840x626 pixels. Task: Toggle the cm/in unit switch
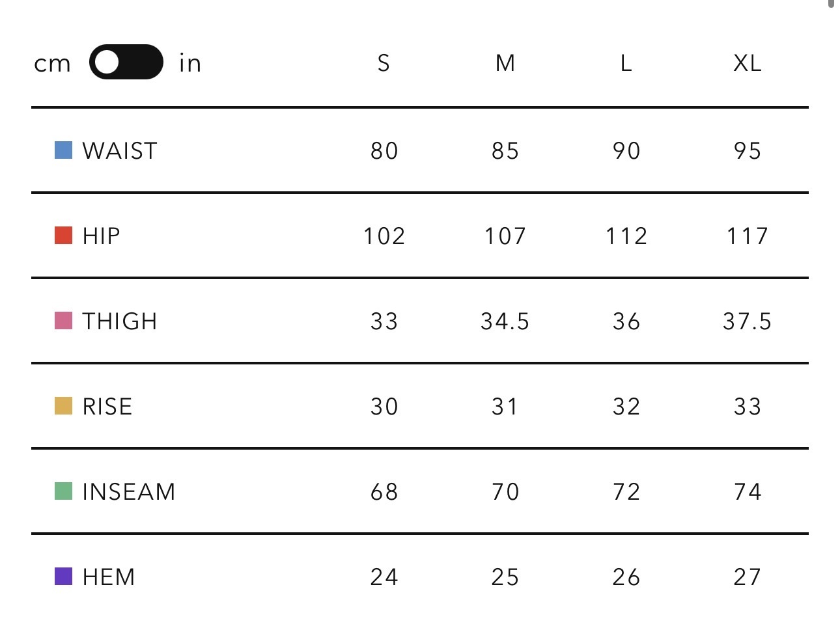(x=126, y=62)
